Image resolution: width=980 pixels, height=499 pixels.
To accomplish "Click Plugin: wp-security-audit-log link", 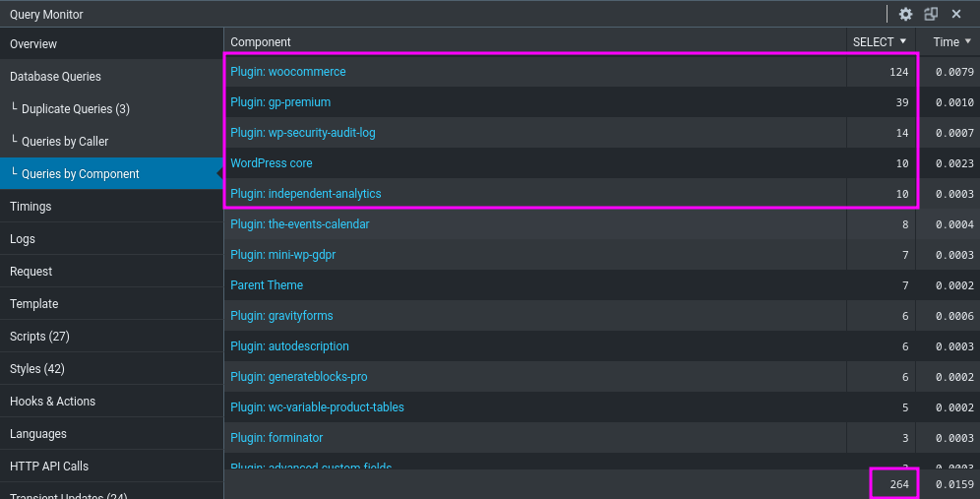I will click(x=302, y=133).
